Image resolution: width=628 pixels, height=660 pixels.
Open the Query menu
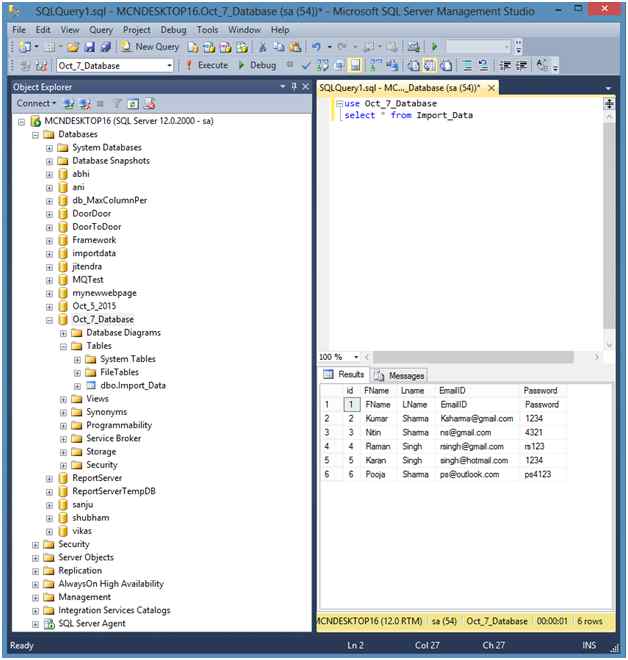click(101, 30)
